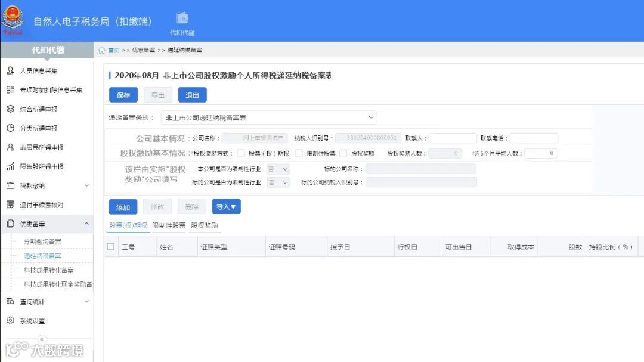Open 分期缴纳备案 in the sidebar
This screenshot has height=362, width=644.
pos(43,242)
